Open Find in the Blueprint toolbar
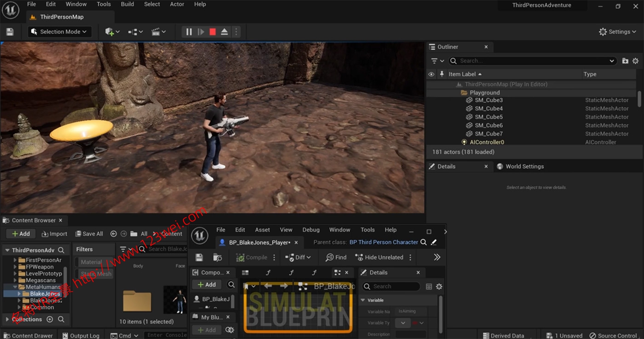 pos(336,257)
